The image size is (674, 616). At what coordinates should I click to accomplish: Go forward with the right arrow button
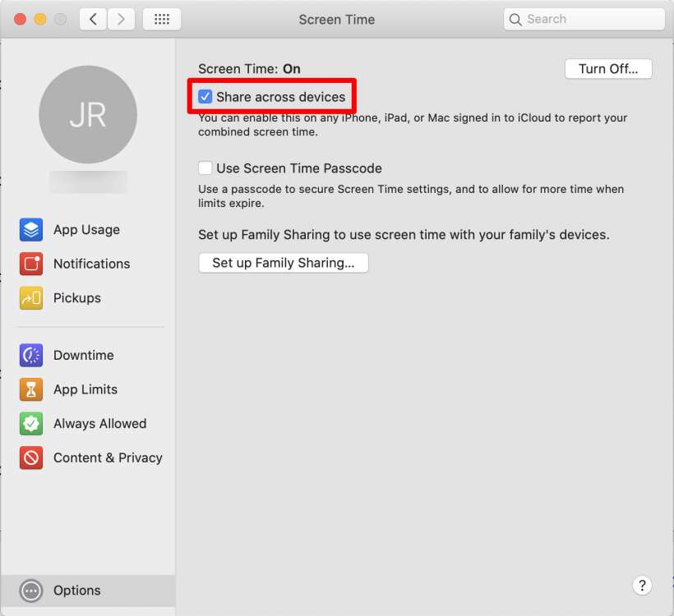(x=121, y=20)
